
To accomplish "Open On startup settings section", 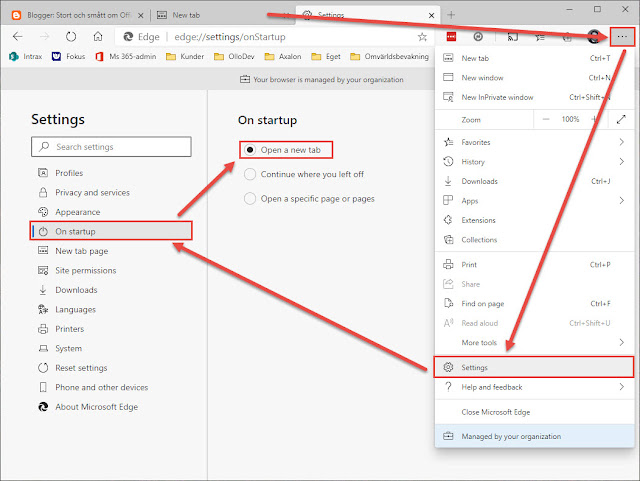I will click(x=111, y=231).
